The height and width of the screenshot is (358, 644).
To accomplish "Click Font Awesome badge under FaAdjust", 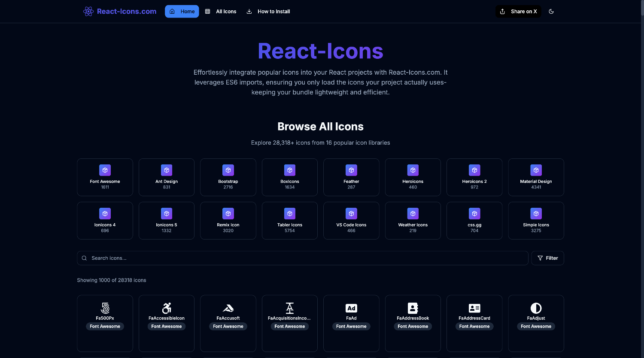I will tap(536, 326).
